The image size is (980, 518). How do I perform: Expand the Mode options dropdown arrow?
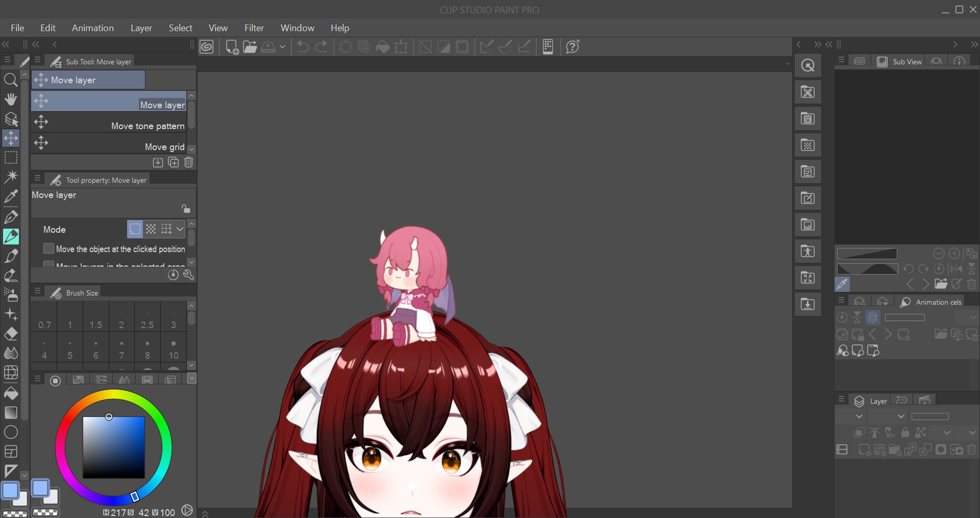pos(180,229)
